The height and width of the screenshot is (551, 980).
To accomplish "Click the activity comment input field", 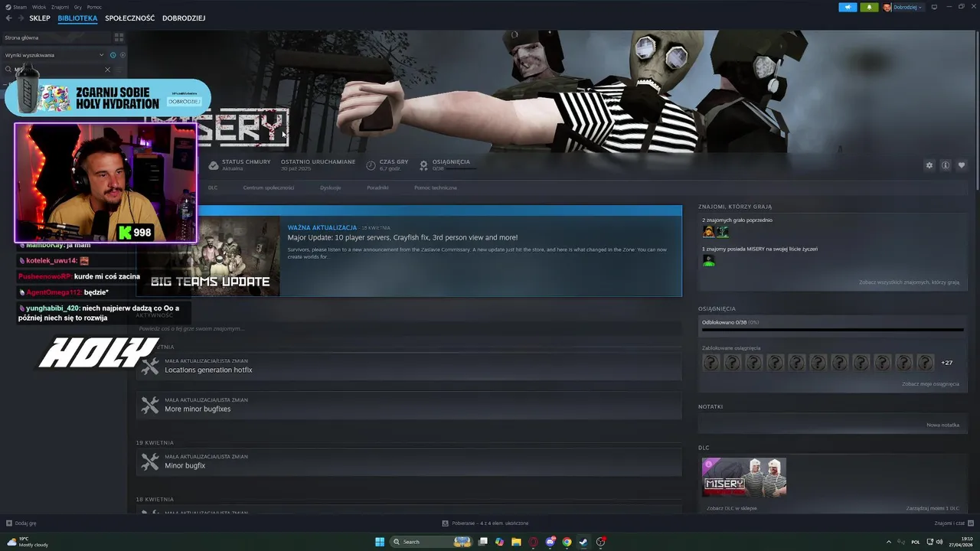I will pyautogui.click(x=409, y=328).
